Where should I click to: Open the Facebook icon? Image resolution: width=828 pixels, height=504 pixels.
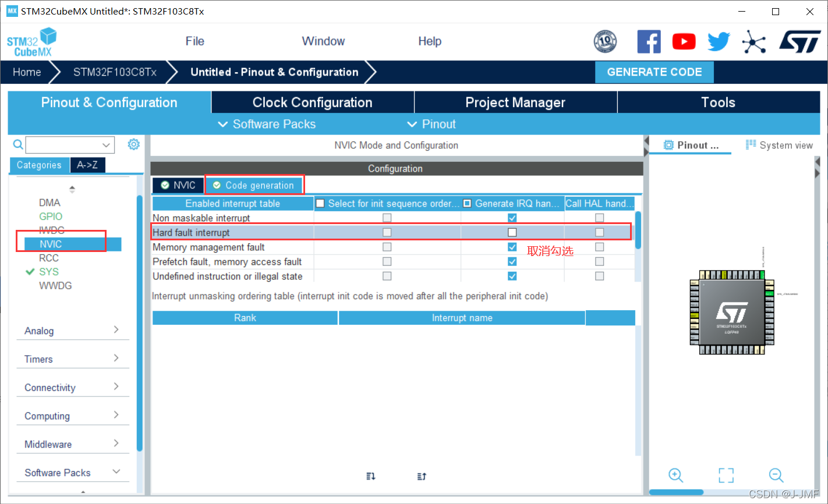pos(649,42)
